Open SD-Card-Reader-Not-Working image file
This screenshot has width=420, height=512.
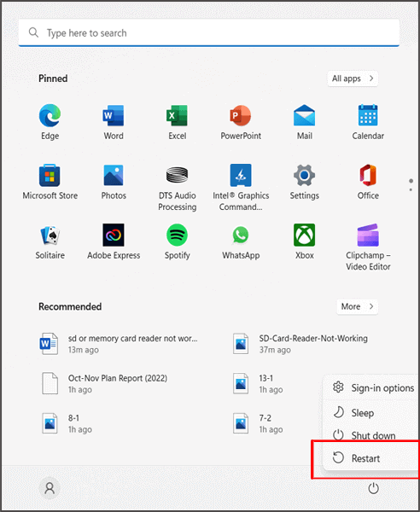click(302, 344)
